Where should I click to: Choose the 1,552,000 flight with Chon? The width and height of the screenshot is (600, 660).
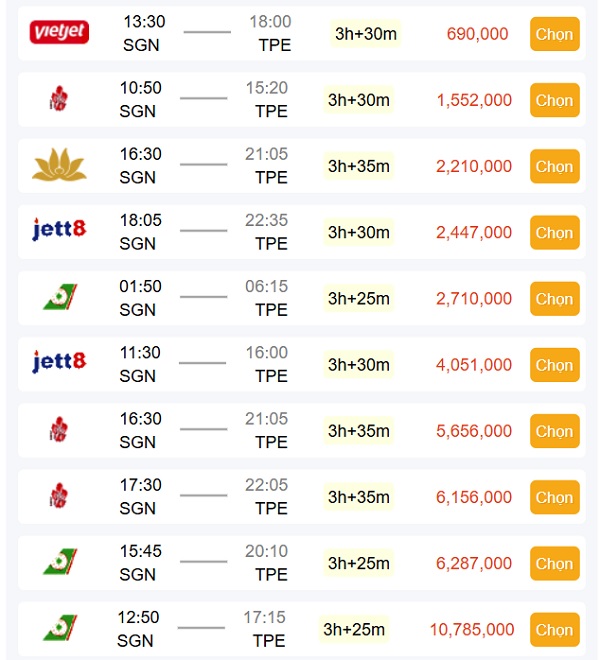554,100
